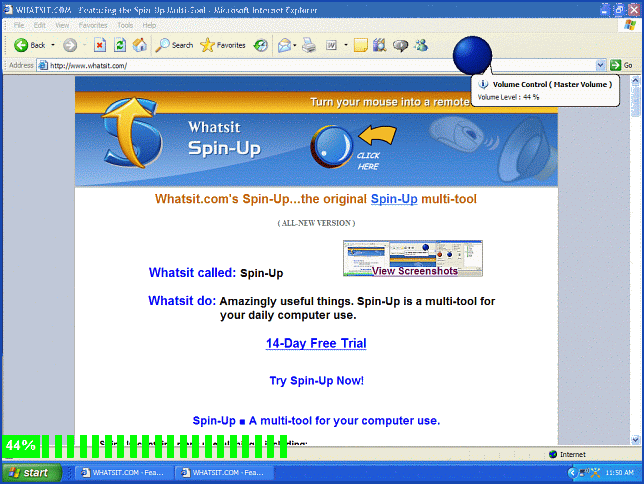Click the Edit with Word icon
Screen dimensions: 644x484
pos(331,45)
